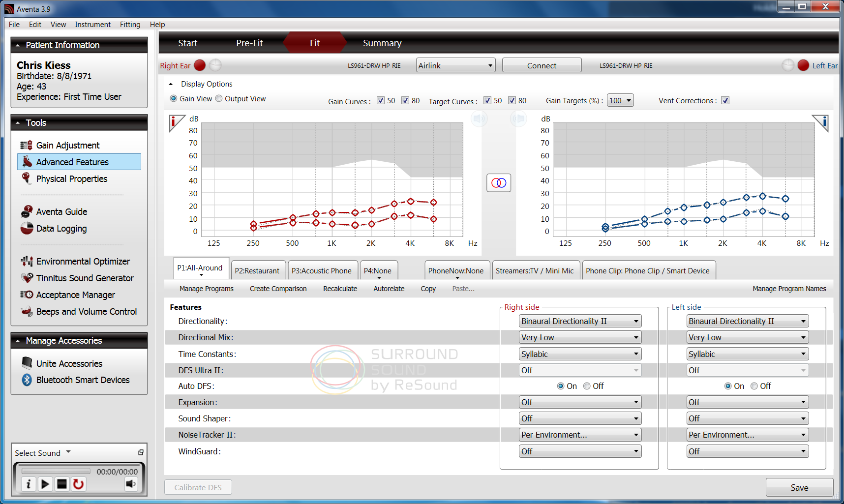
Task: Click the sound player info icon
Action: [28, 484]
